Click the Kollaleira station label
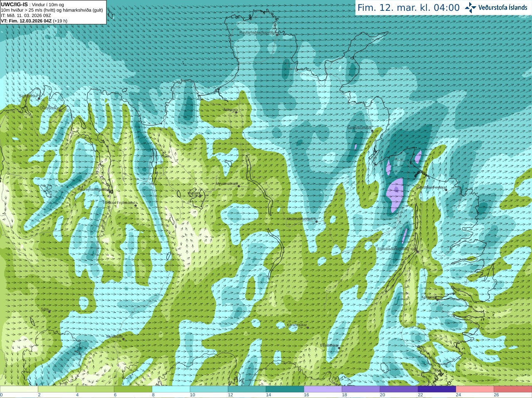This screenshot has width=532, height=398. [x=429, y=297]
